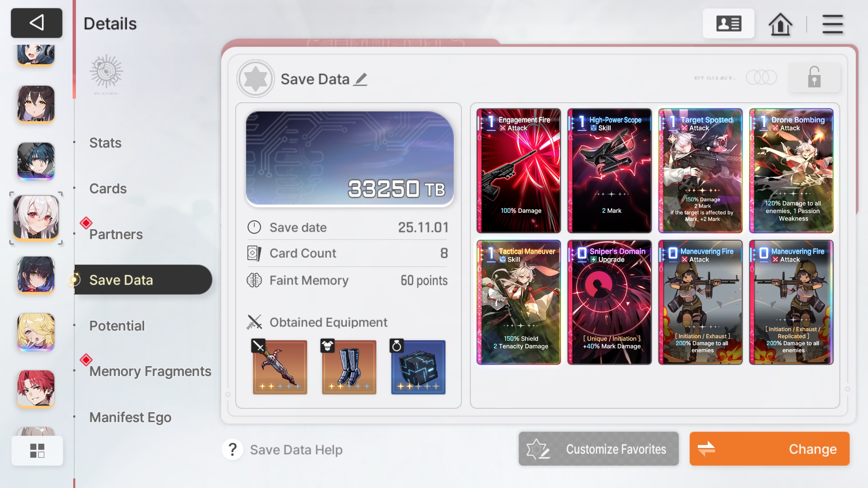
Task: Click the orange Change button
Action: tap(769, 449)
